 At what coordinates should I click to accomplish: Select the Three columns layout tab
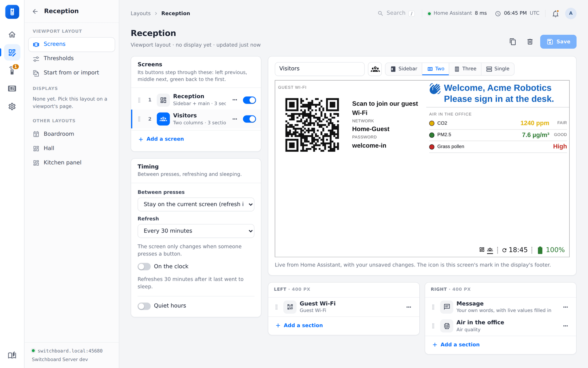[x=465, y=69]
